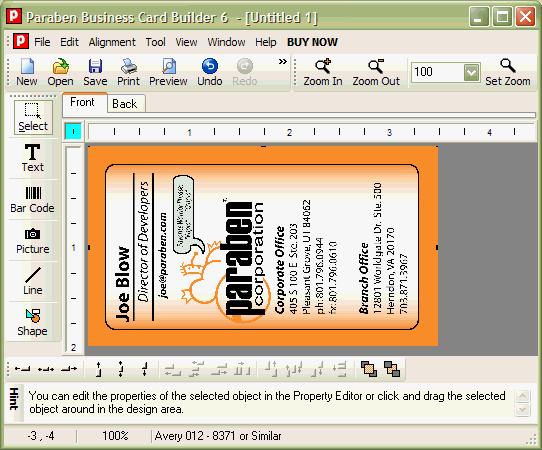542x450 pixels.
Task: Open the Window menu
Action: [x=226, y=42]
